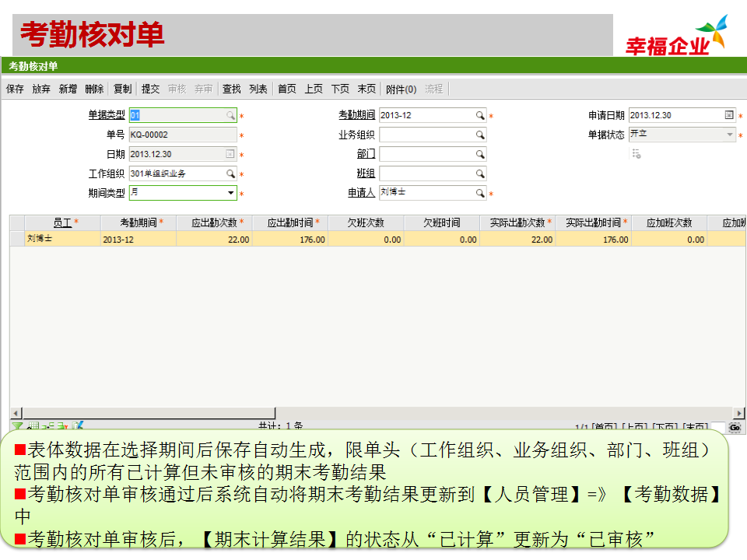Image resolution: width=747 pixels, height=560 pixels.
Task: Click the 实际出勤次数 column header
Action: pos(517,223)
